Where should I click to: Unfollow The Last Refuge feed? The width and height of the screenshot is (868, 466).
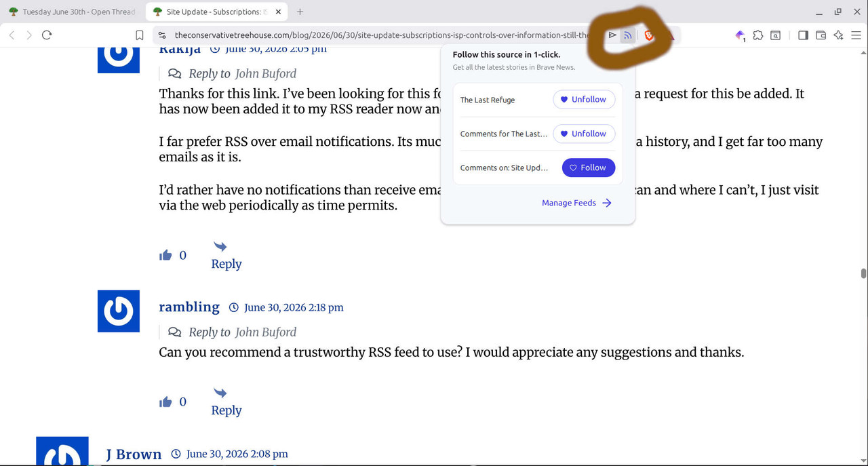(585, 100)
